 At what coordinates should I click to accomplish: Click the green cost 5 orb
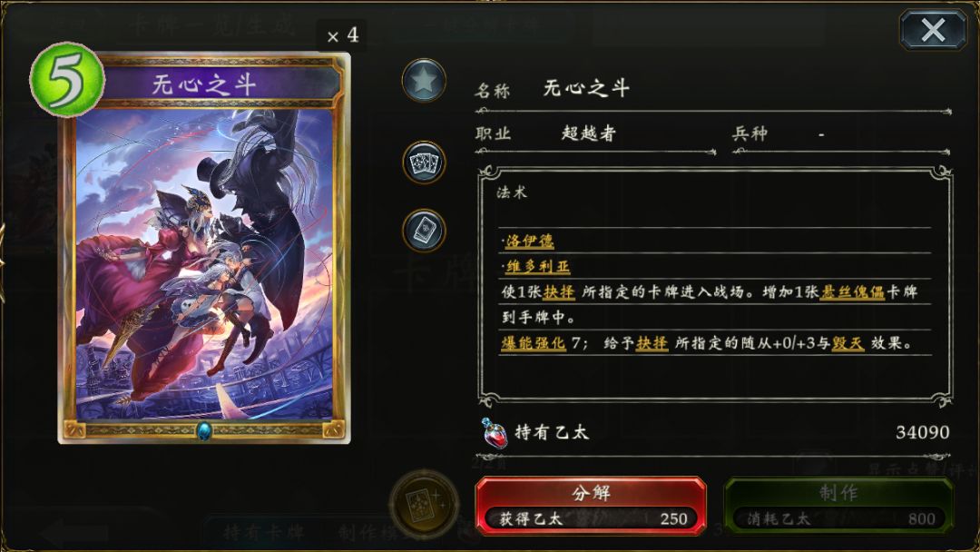click(x=67, y=79)
